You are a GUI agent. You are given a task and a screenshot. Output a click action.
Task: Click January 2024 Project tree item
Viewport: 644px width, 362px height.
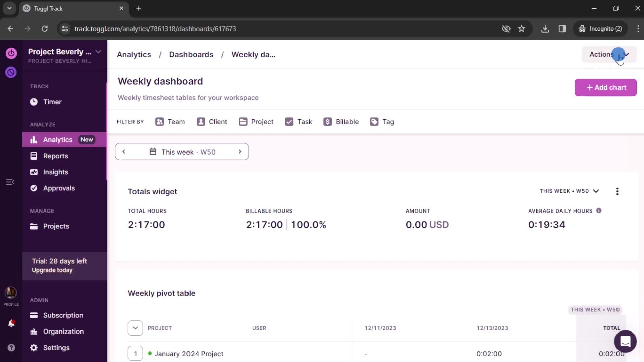[x=189, y=354]
